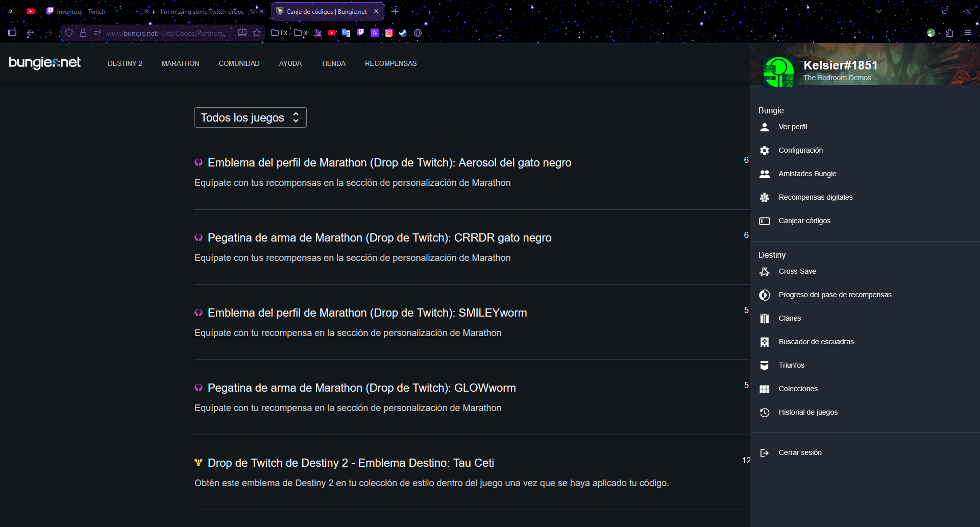Bookmark this page with the star icon

point(257,33)
